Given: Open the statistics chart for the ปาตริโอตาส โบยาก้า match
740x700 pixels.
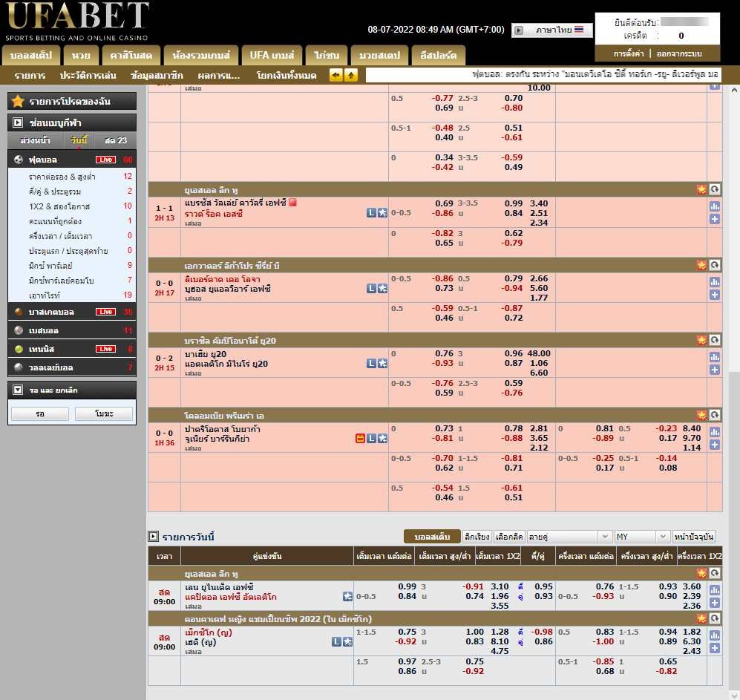Looking at the screenshot, I should (715, 432).
